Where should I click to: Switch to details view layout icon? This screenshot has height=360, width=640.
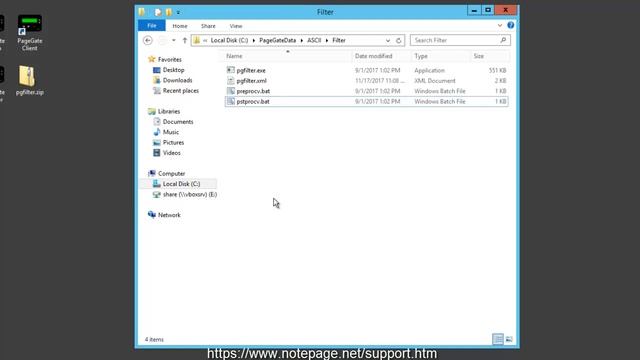tap(498, 339)
